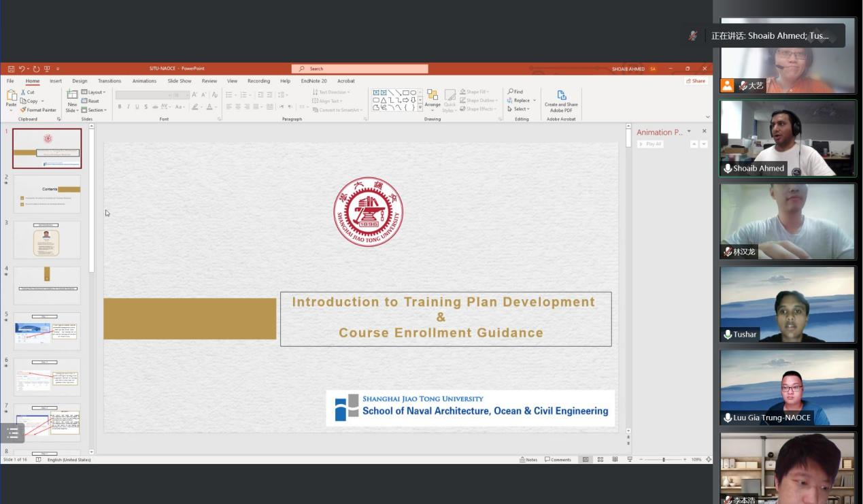The height and width of the screenshot is (504, 863).
Task: Toggle the Notes pane in status bar
Action: 528,460
